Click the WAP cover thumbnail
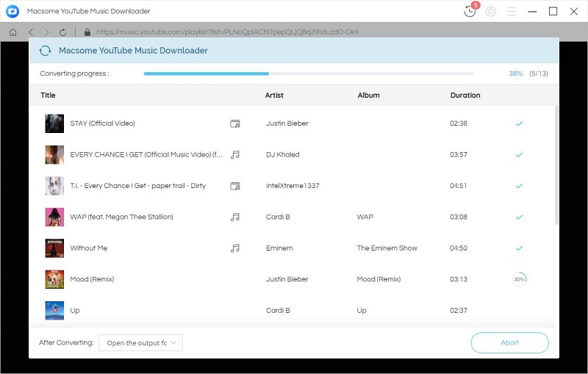The height and width of the screenshot is (374, 588). (x=54, y=217)
